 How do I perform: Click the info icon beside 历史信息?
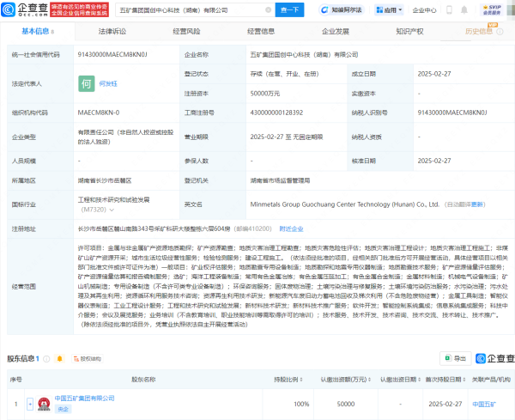coord(500,32)
